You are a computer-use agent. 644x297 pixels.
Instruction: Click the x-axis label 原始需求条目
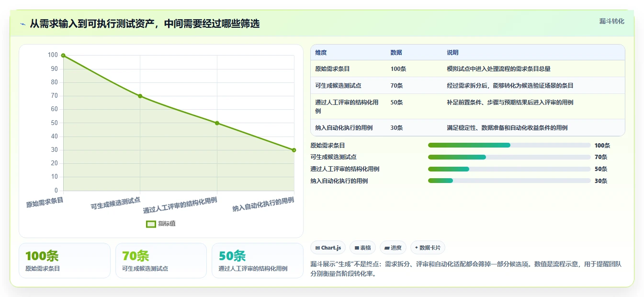coord(45,202)
